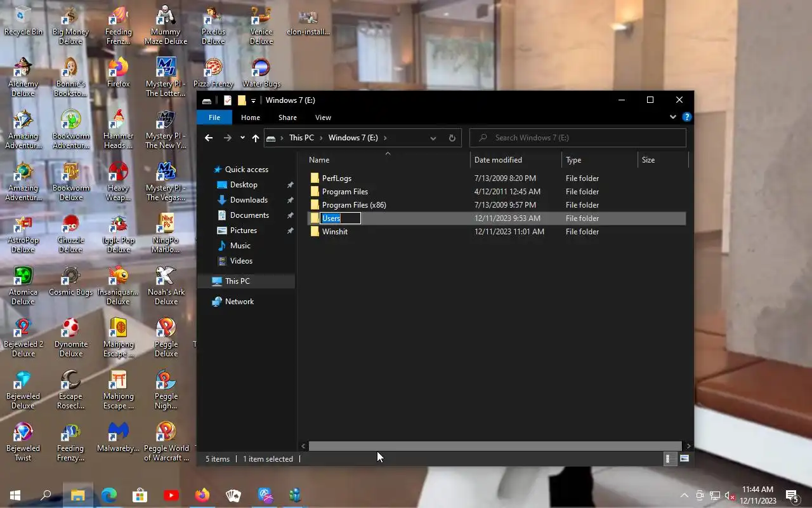Sort by Date modified column header
Screen dimensions: 812x508
pyautogui.click(x=516, y=160)
